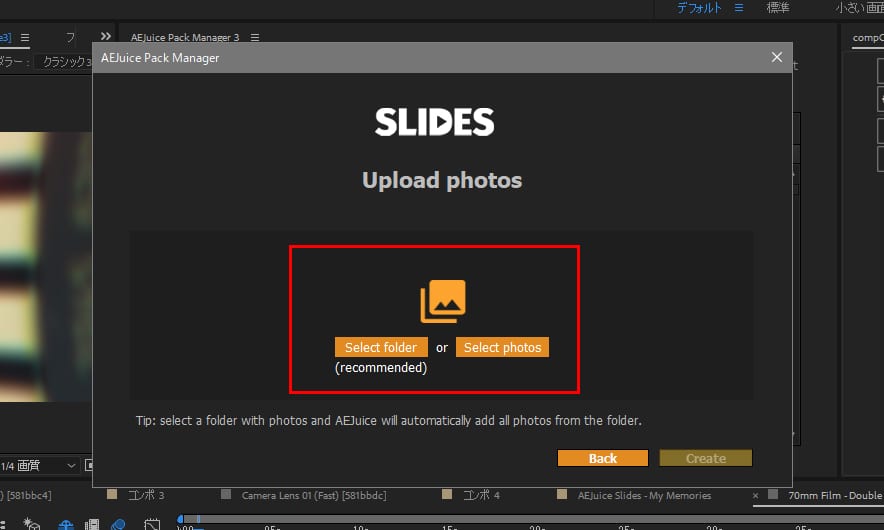The height and width of the screenshot is (530, 884).
Task: Open the AEJuice Pack Manager 3 panel menu
Action: (x=255, y=37)
